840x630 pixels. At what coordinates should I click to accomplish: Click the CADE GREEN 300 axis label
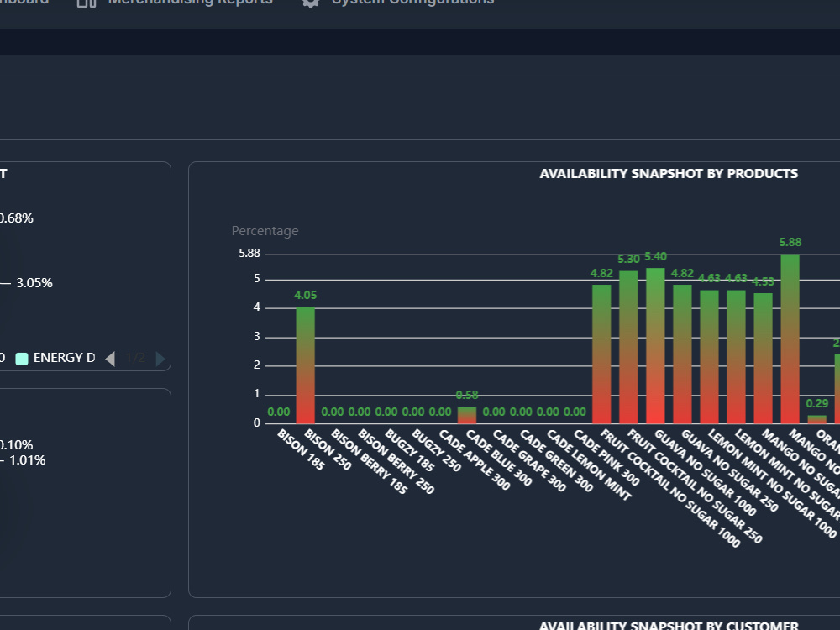[x=556, y=460]
